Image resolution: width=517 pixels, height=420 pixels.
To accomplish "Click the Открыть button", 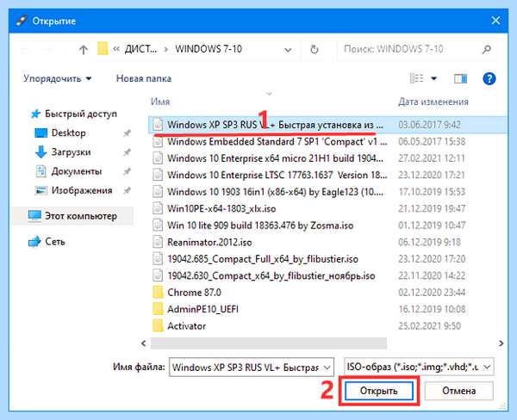I will 379,391.
